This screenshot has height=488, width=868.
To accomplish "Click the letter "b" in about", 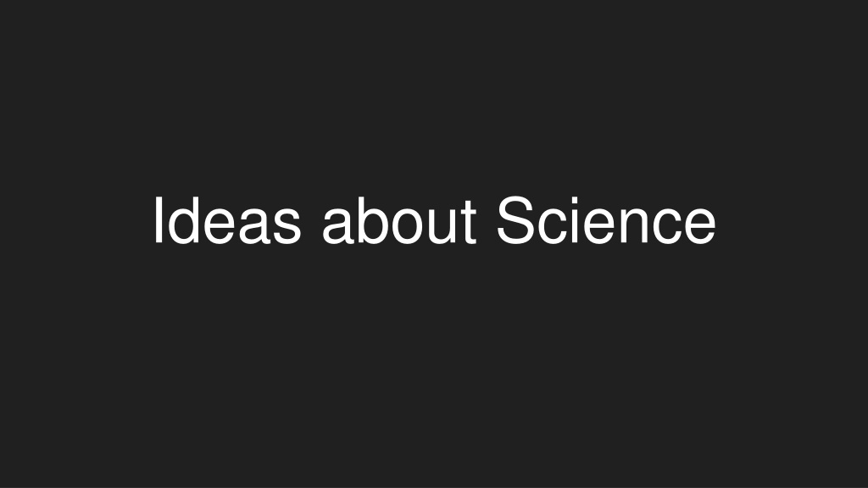I will tap(372, 221).
